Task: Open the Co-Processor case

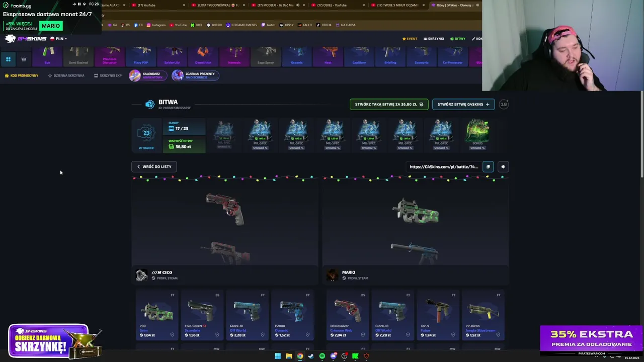Action: pos(453,56)
